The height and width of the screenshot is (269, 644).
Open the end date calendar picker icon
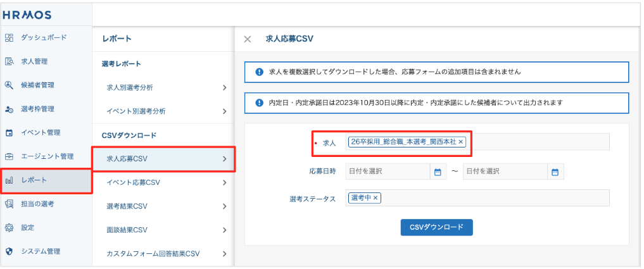(x=555, y=172)
